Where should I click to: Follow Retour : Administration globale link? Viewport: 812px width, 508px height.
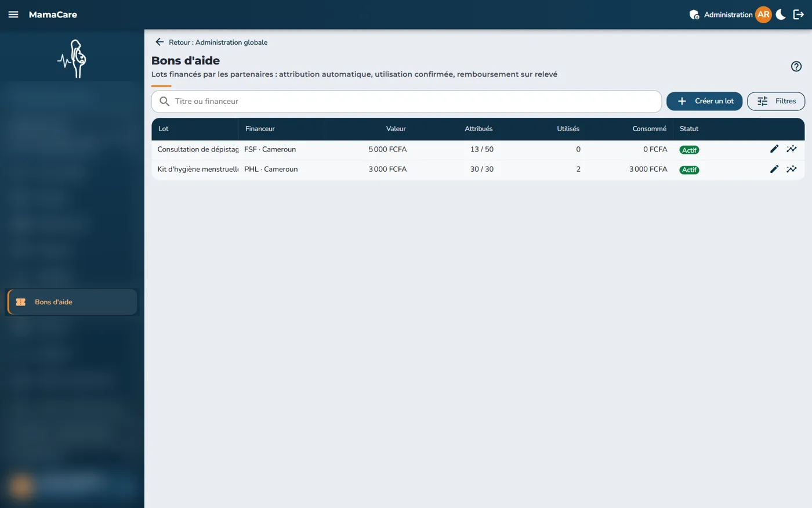[218, 42]
